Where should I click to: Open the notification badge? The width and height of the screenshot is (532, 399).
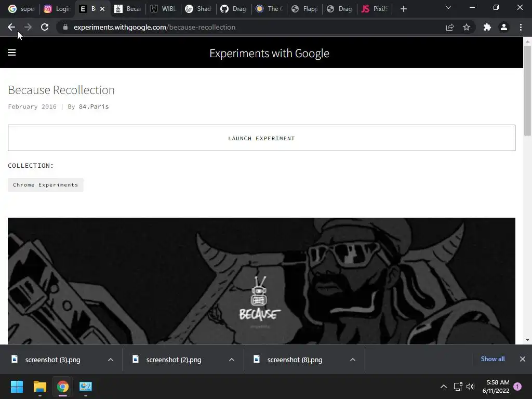coord(517,387)
